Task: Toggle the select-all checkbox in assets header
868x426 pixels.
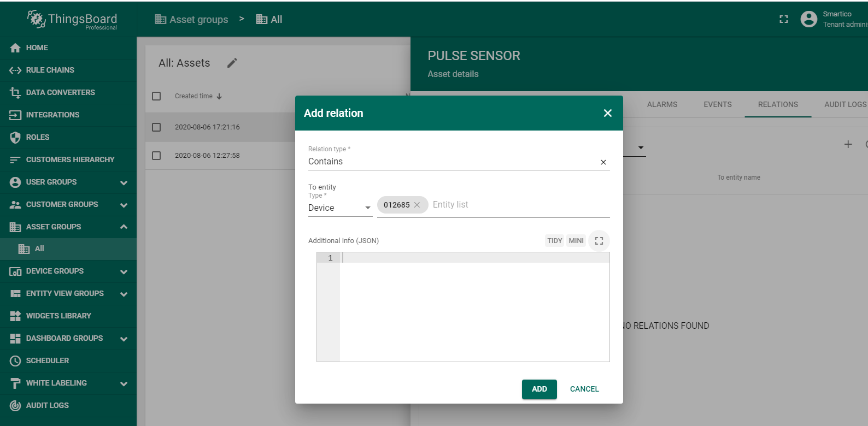Action: [x=156, y=96]
